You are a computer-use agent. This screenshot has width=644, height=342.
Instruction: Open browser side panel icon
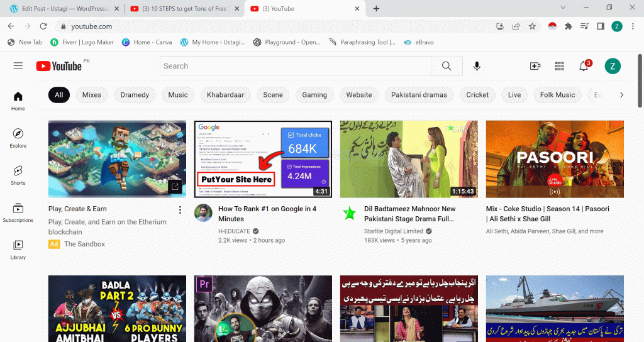[x=601, y=26]
